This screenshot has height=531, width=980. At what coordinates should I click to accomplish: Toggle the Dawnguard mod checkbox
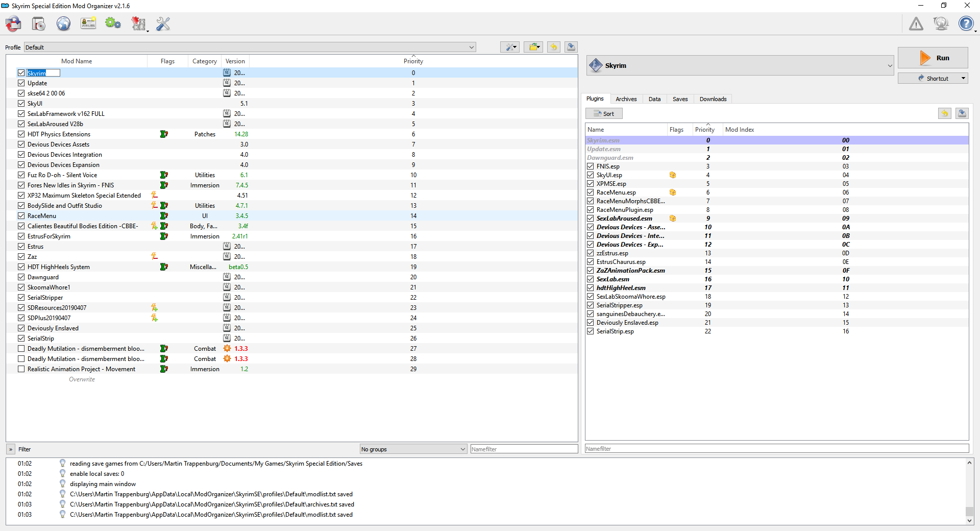(21, 277)
